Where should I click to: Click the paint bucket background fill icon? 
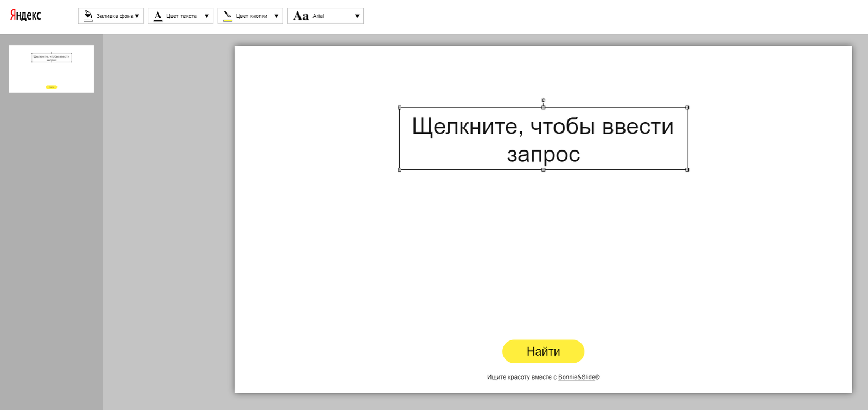pyautogui.click(x=88, y=16)
